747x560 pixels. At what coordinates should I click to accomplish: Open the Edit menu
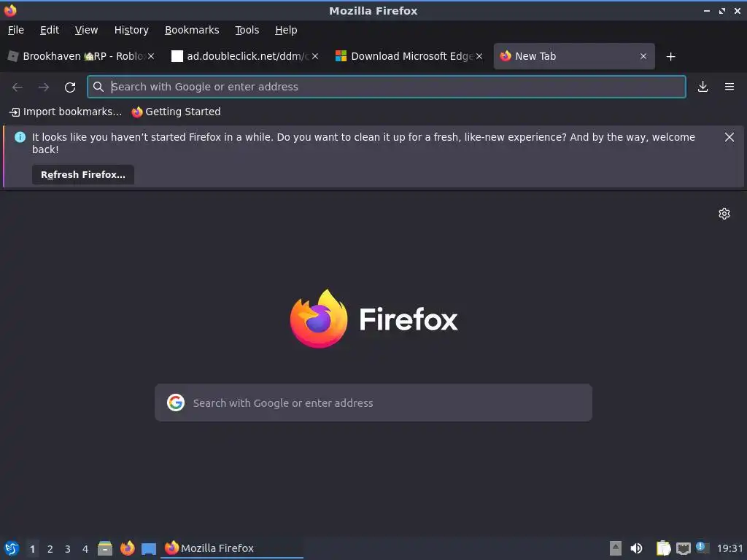[50, 30]
